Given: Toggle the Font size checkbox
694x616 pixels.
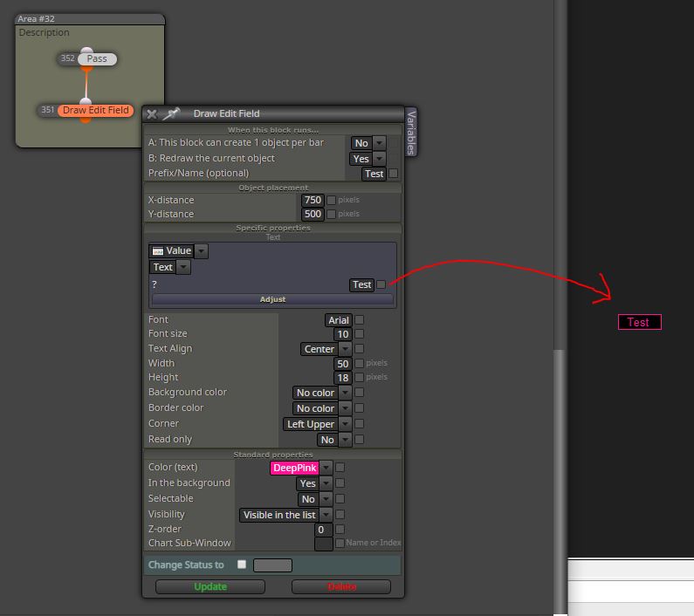Looking at the screenshot, I should pyautogui.click(x=360, y=333).
